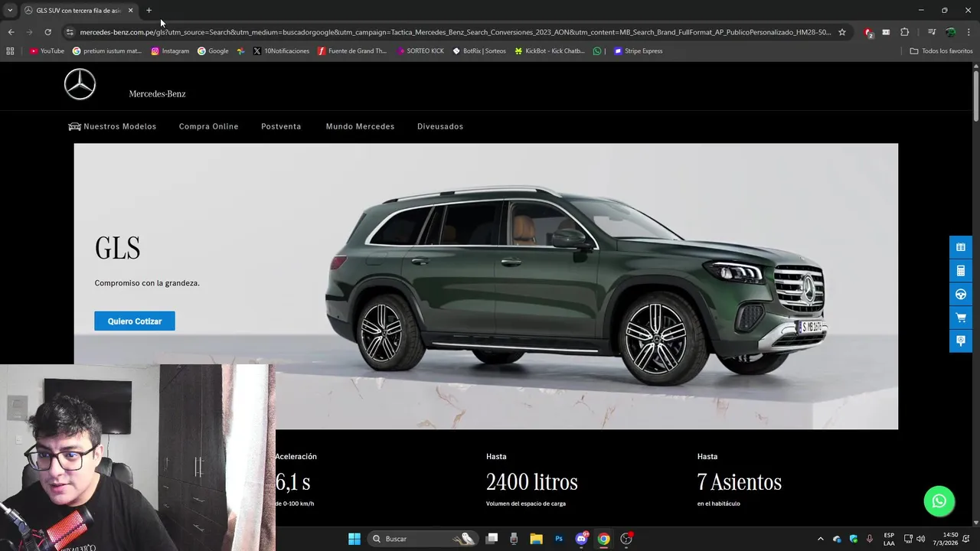Screen dimensions: 980x551
Task: Open the SORTEO KICK bookmark
Action: [420, 51]
